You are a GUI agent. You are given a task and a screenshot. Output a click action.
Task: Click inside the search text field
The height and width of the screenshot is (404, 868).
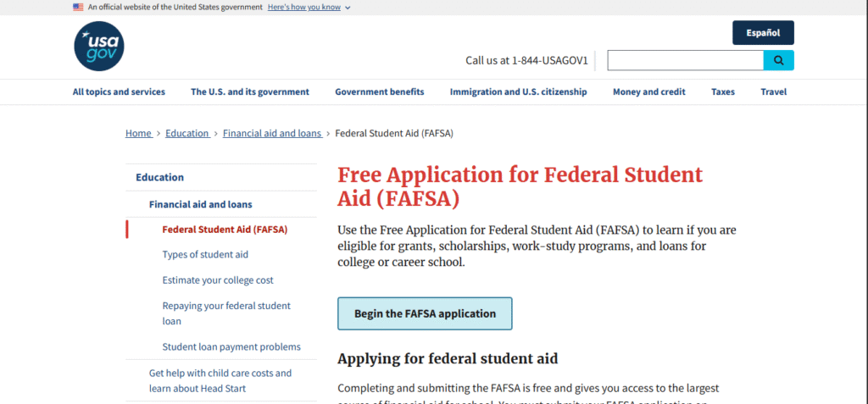click(x=685, y=60)
